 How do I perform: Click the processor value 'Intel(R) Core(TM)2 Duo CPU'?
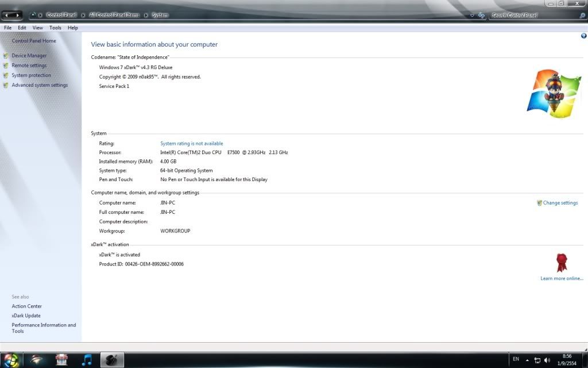[191, 152]
